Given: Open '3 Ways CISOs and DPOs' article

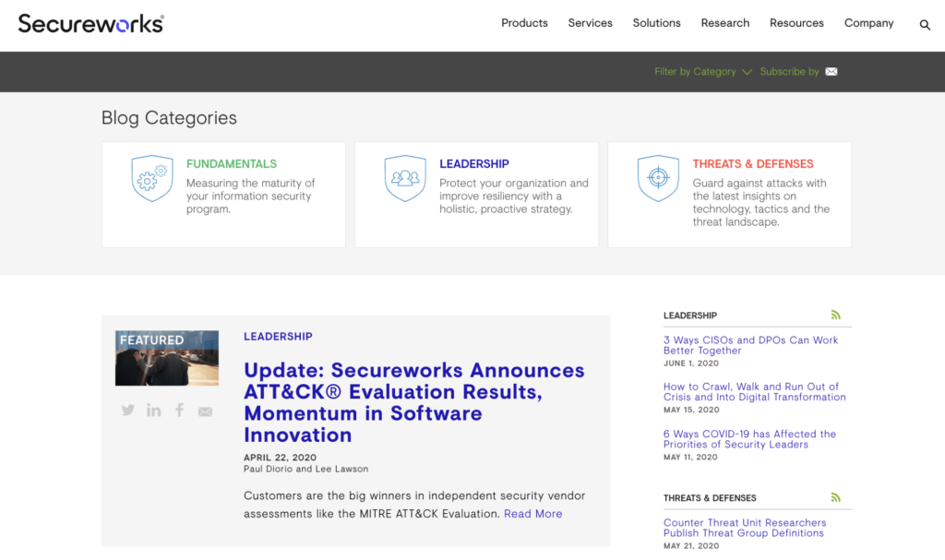Looking at the screenshot, I should (750, 345).
